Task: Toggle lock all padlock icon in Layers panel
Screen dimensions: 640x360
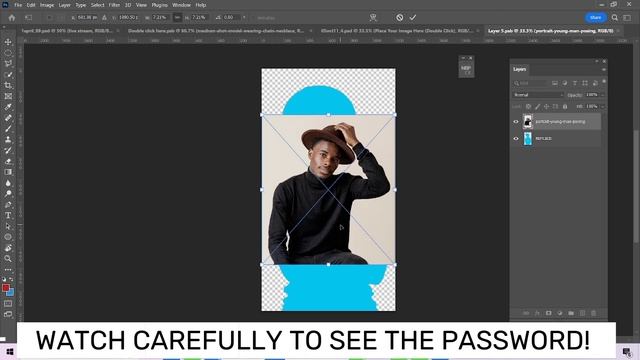Action: coord(565,107)
